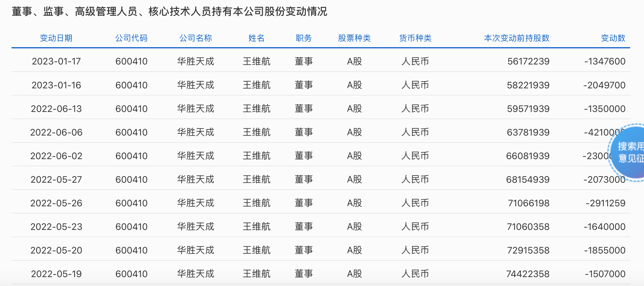
Task: Choose the date 2022-05-20
Action: point(56,250)
